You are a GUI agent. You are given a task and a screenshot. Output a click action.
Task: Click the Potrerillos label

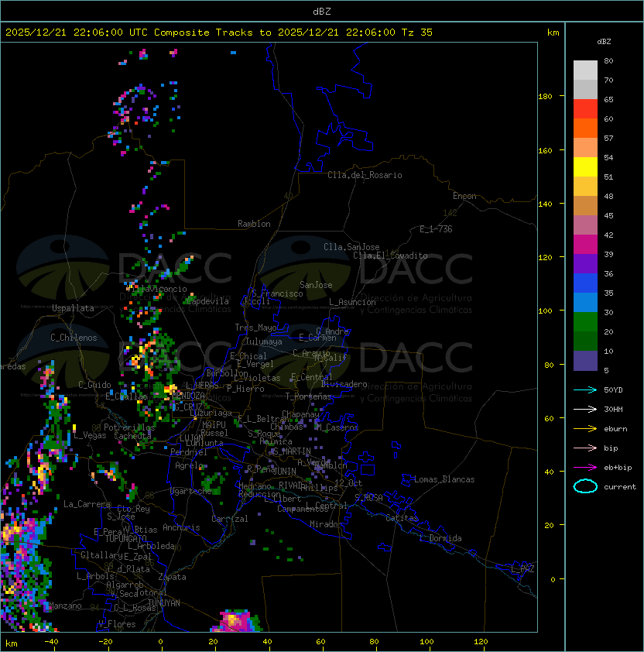tap(129, 427)
